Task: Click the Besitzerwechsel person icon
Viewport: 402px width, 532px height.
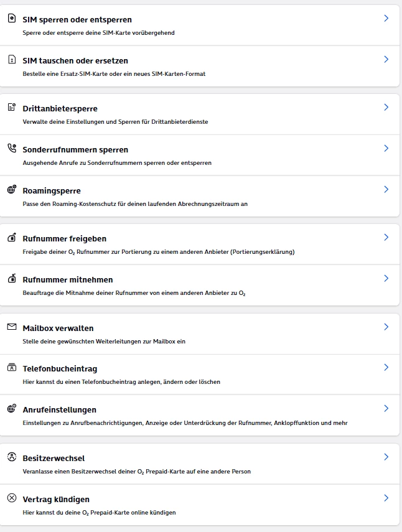Action: (x=11, y=457)
